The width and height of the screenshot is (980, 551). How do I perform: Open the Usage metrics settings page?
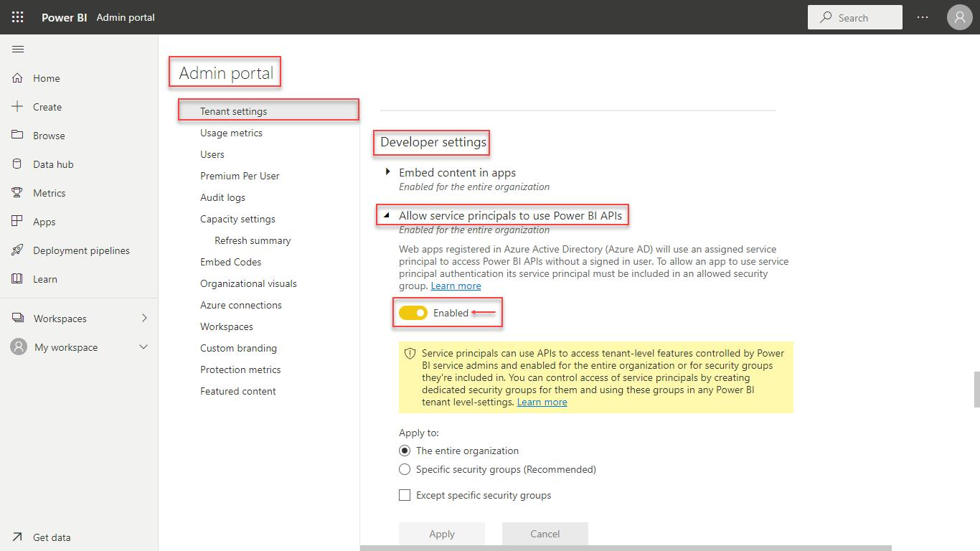point(231,133)
